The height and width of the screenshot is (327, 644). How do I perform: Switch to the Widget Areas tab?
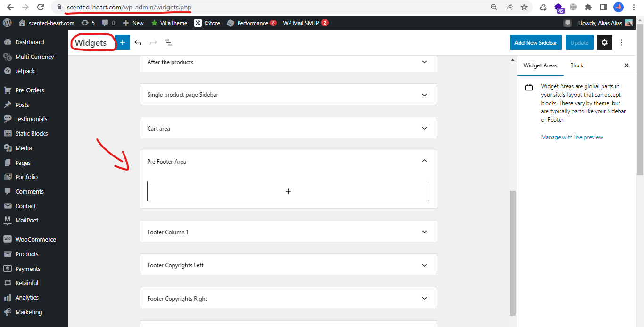tap(540, 65)
